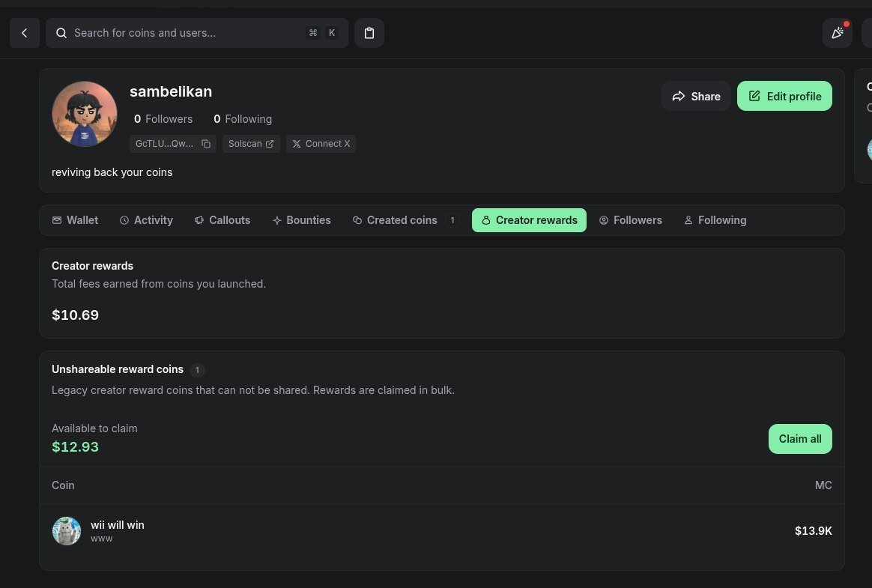Click the sambelikan username heading
872x588 pixels.
pos(171,91)
